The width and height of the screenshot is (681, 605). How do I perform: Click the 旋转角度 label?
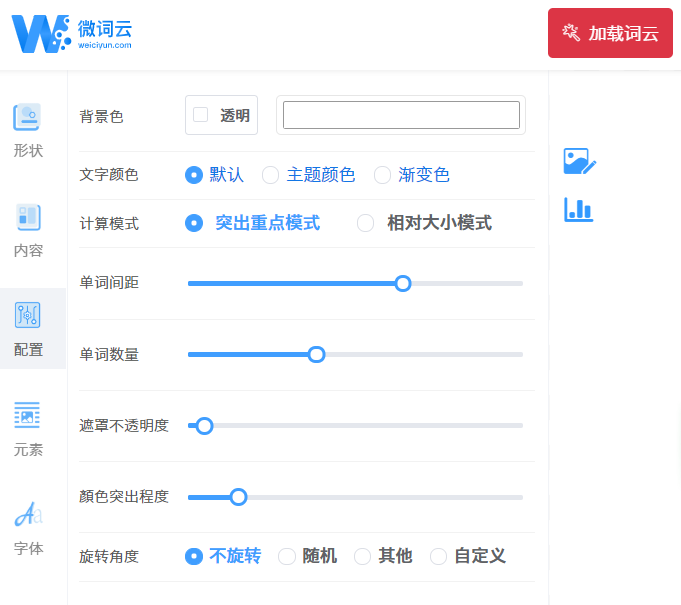109,557
